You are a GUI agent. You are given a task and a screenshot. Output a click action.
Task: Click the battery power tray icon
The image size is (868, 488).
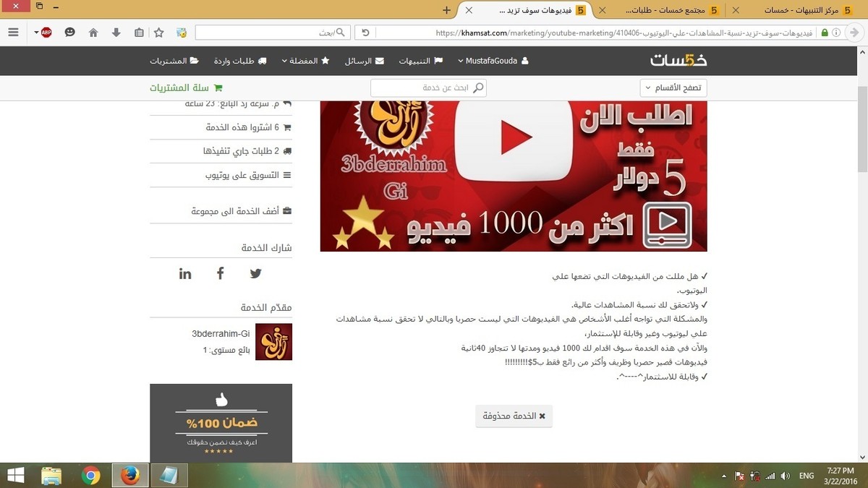[x=755, y=476]
